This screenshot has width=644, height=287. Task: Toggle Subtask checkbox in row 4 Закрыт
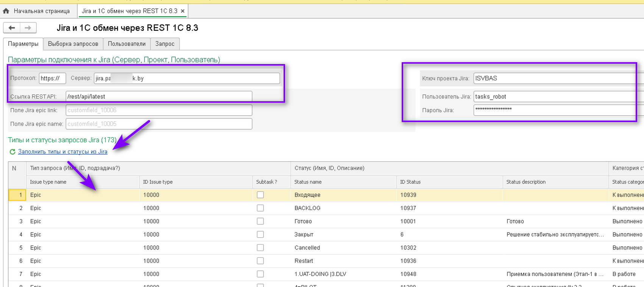coord(260,234)
